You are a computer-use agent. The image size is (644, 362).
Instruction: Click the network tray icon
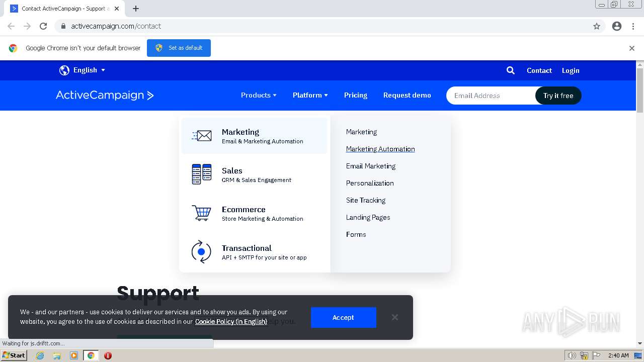pos(584,355)
